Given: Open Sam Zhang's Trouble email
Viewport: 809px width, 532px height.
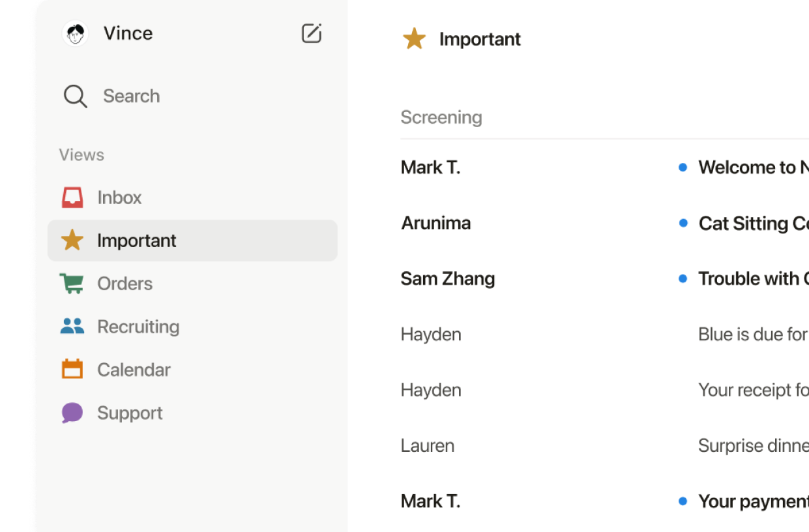Looking at the screenshot, I should pos(750,279).
